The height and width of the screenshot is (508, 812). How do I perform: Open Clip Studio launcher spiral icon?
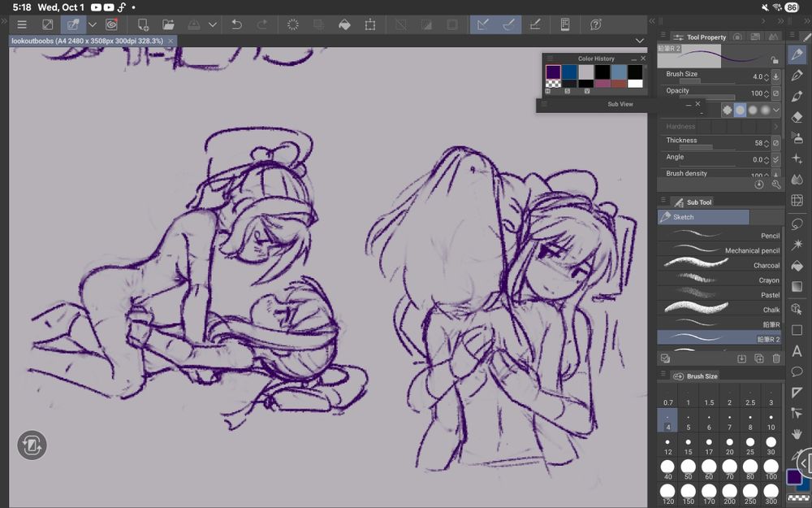coord(111,24)
